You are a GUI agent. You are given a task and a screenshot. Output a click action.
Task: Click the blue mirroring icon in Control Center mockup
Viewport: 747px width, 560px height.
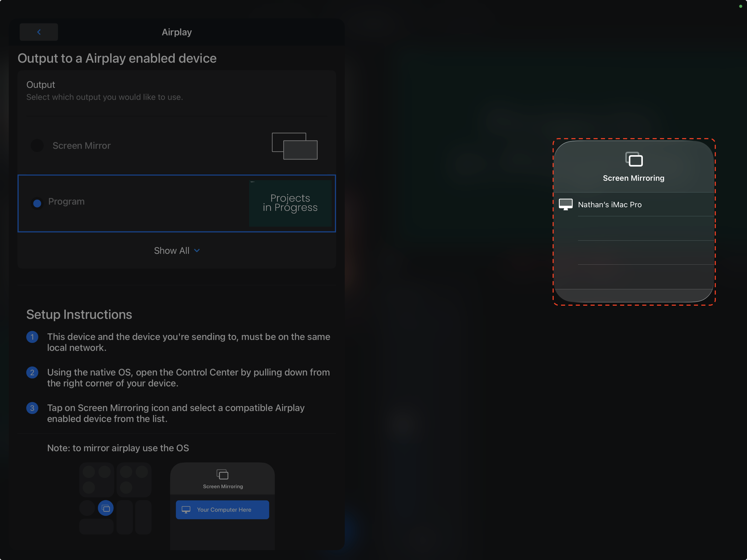[x=106, y=508]
